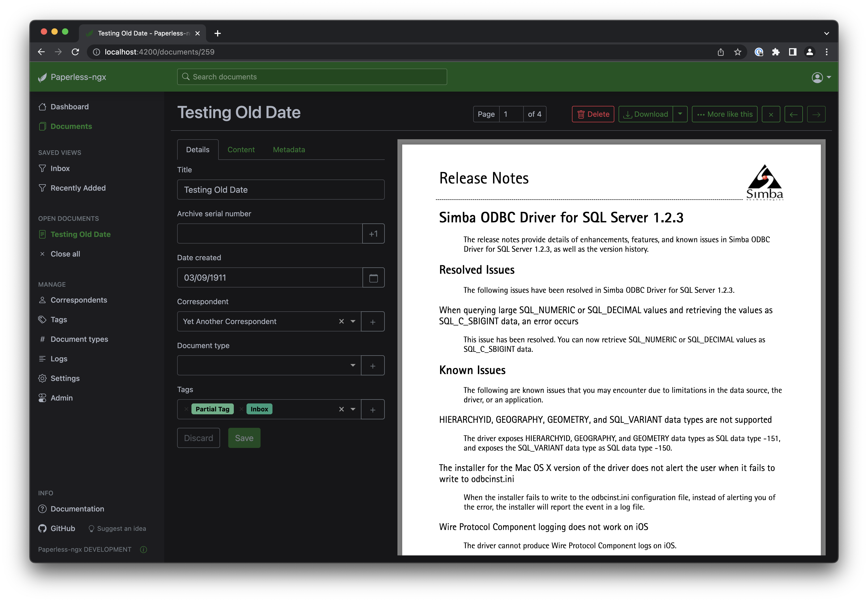Focus the Search documents field
Viewport: 868px width, 602px height.
coord(312,77)
